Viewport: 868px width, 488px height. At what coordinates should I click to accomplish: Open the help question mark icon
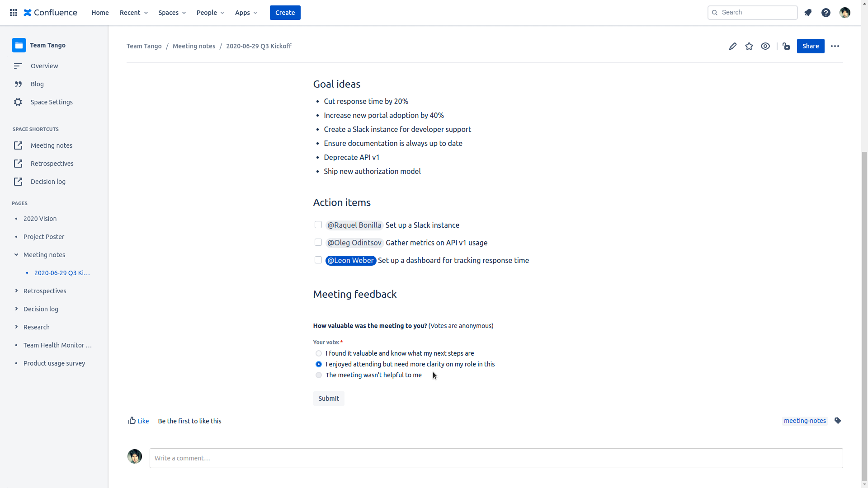pyautogui.click(x=826, y=13)
